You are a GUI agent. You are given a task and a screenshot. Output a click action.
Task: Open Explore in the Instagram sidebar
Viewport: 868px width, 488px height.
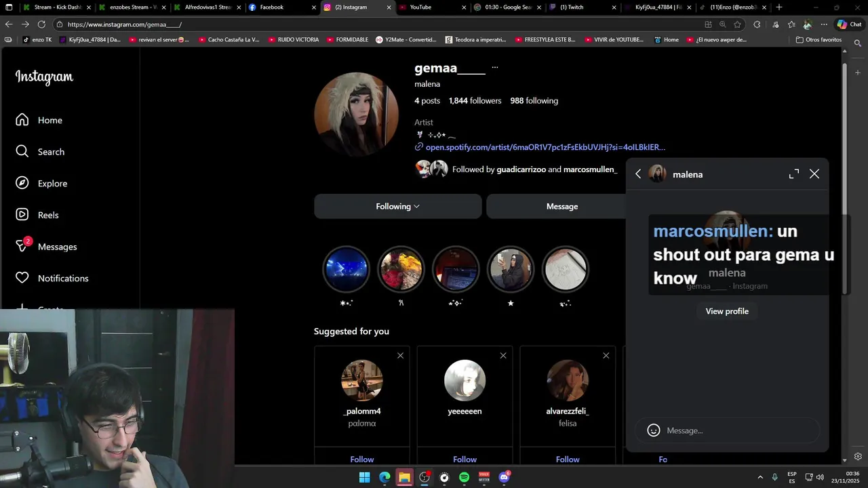[41, 184]
